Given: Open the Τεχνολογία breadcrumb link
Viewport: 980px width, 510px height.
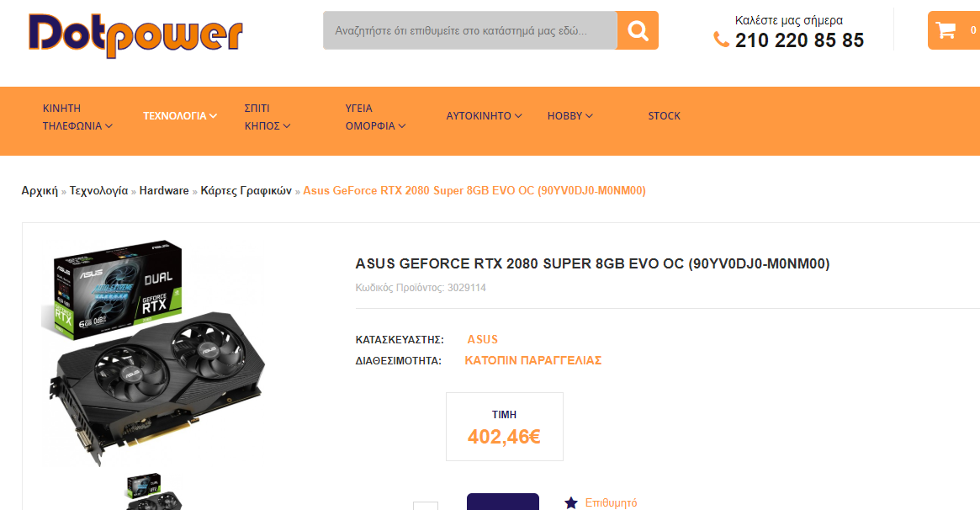Looking at the screenshot, I should (98, 191).
